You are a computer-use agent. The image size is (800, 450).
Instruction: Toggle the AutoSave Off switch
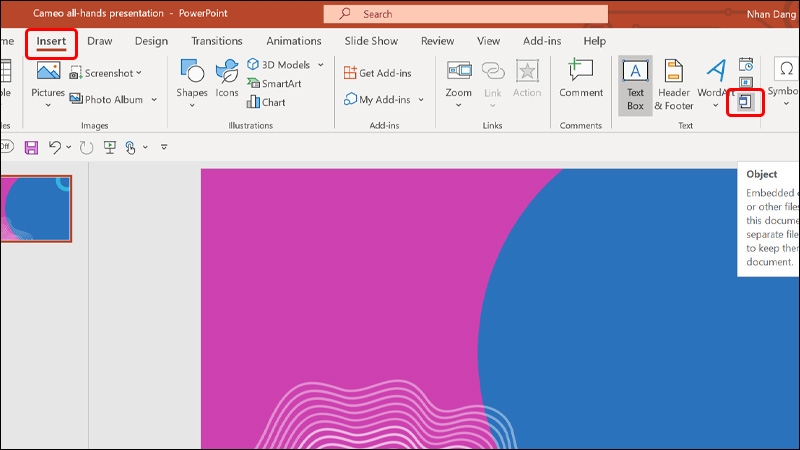[7, 147]
